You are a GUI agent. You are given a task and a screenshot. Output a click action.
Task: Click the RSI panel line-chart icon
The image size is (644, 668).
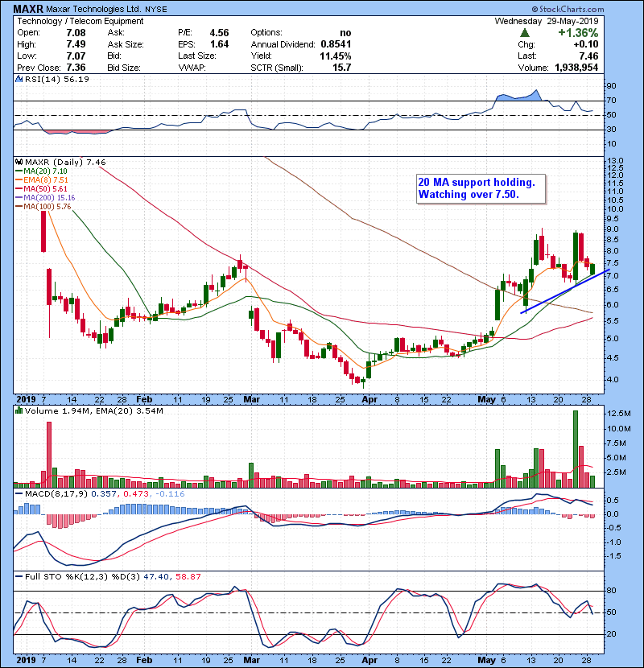point(19,79)
